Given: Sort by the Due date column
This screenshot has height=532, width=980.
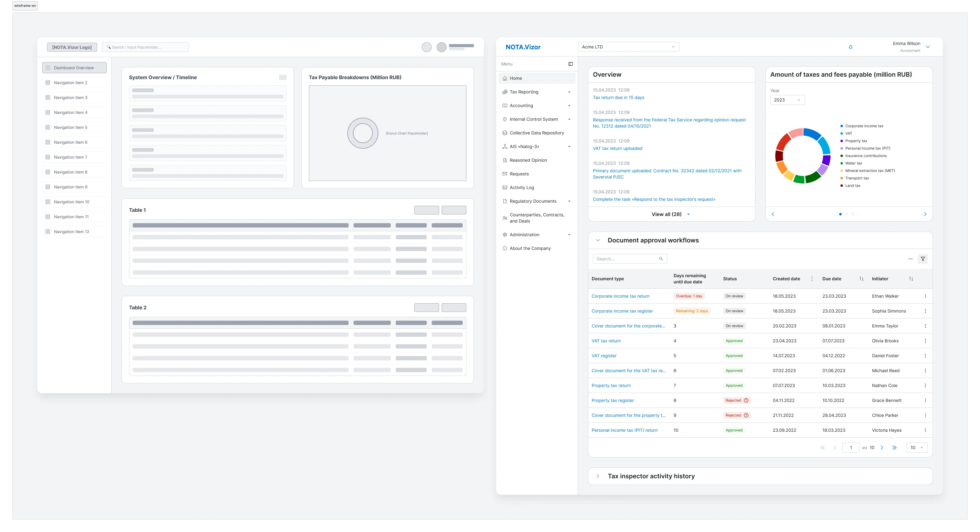Looking at the screenshot, I should coord(861,279).
